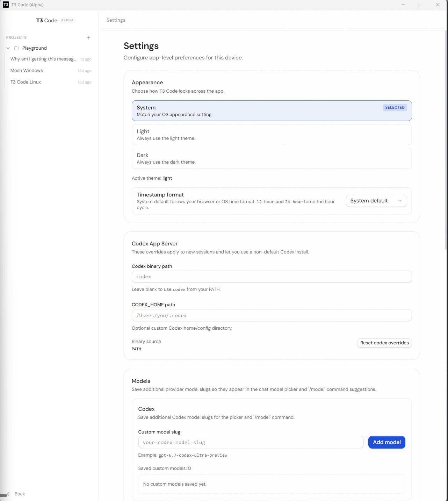Click the '15d ago' timestamp
This screenshot has width=448, height=501.
[85, 83]
